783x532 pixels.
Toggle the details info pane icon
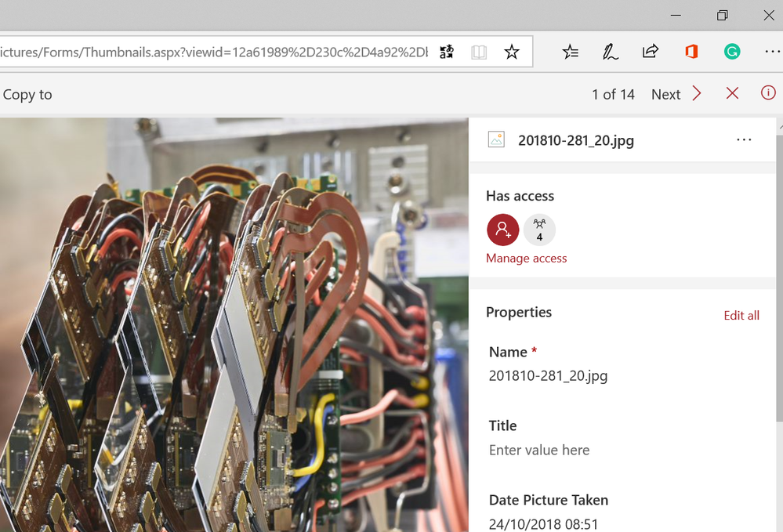(x=768, y=92)
